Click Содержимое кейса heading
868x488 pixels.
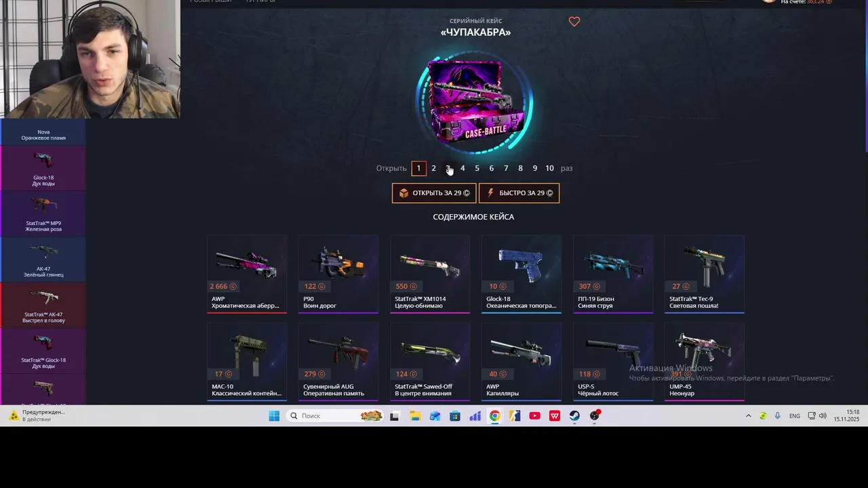(473, 217)
